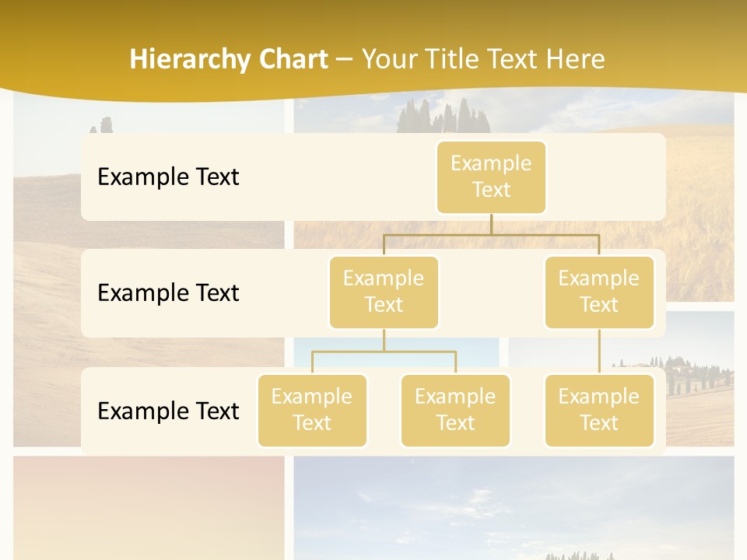The image size is (747, 560).
Task: Click the vertical connector above the bottom-right box
Action: 599,352
